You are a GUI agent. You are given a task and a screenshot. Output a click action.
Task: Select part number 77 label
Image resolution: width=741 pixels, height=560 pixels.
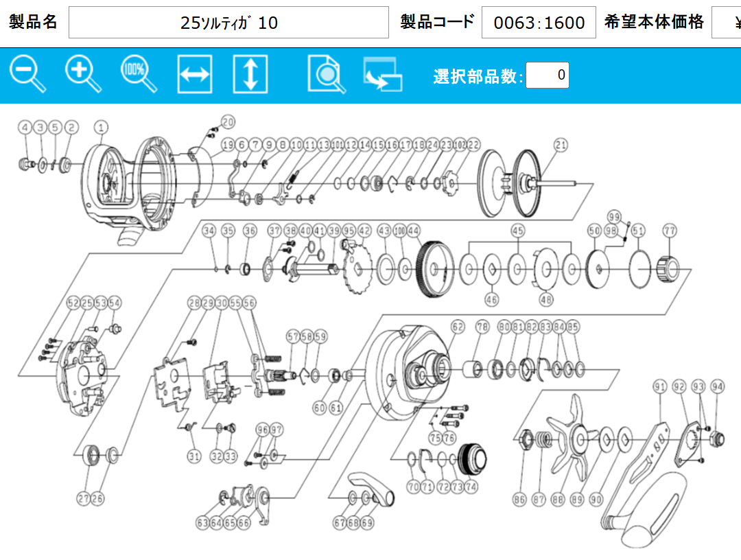point(670,231)
